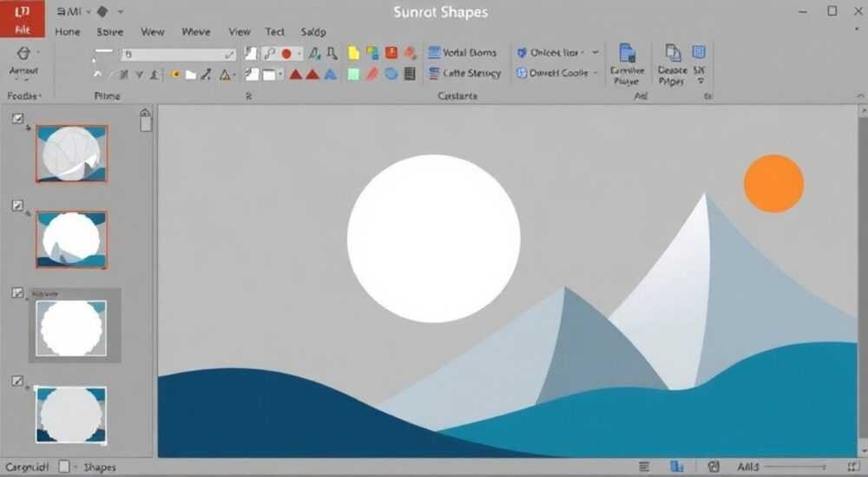Click the key icon beside the red circle
Image resolution: width=868 pixels, height=477 pixels.
click(270, 54)
